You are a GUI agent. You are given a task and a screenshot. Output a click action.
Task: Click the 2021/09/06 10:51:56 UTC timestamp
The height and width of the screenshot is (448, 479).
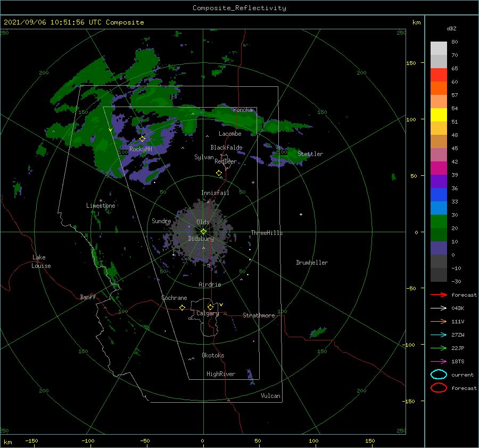74,22
